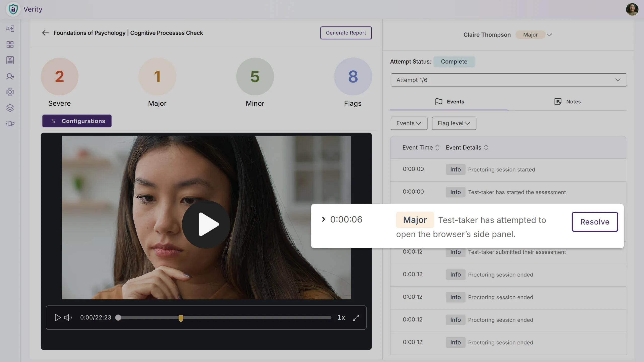Resolve the Major side panel flag

pyautogui.click(x=594, y=222)
